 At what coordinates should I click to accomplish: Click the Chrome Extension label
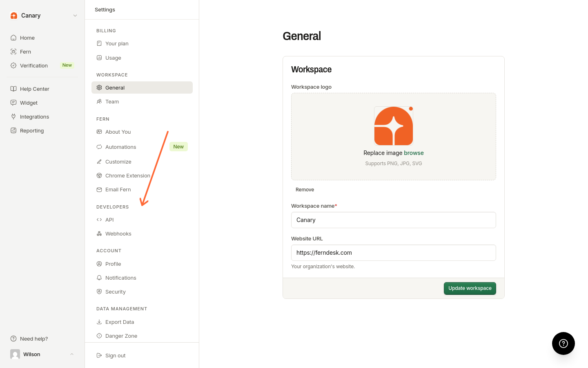pyautogui.click(x=128, y=175)
